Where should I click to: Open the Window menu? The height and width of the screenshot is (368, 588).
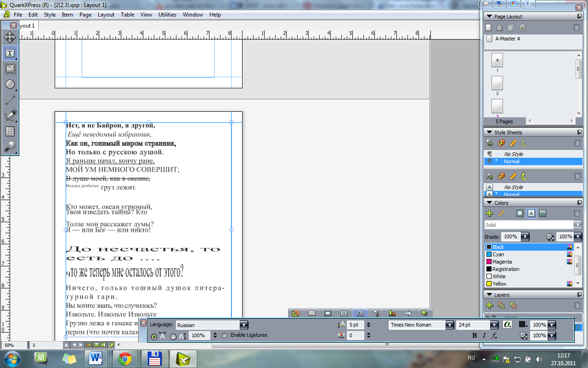pos(193,15)
